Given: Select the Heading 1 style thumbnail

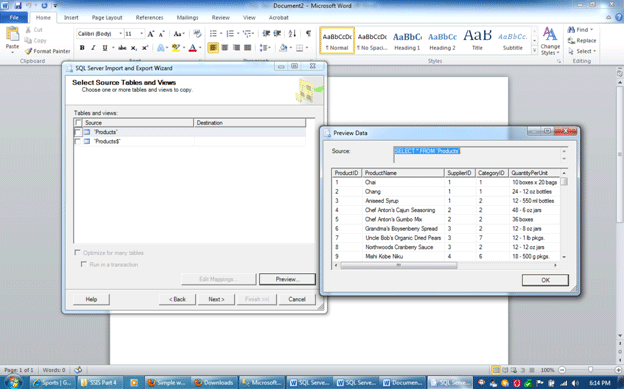Looking at the screenshot, I should tap(407, 40).
